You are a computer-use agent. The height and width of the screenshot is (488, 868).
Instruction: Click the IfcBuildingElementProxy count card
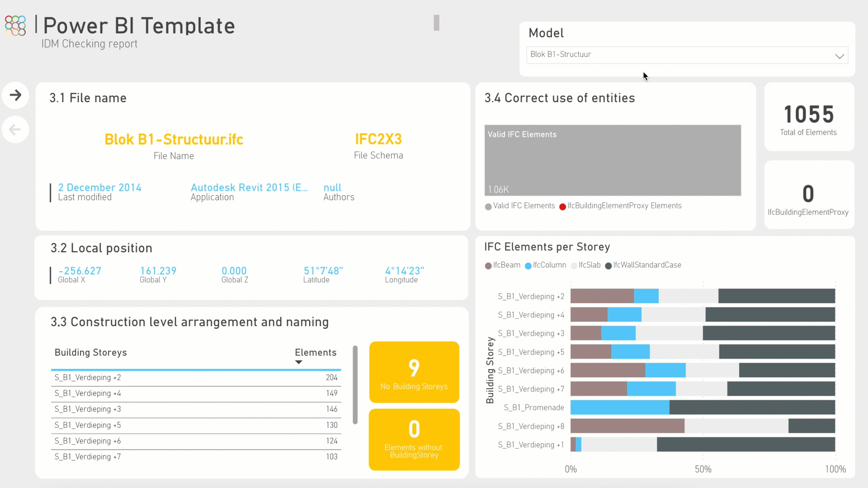[809, 195]
